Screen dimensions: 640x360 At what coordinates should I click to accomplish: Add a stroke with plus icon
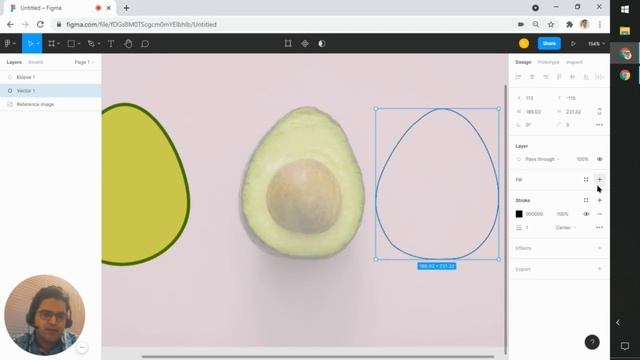click(600, 200)
